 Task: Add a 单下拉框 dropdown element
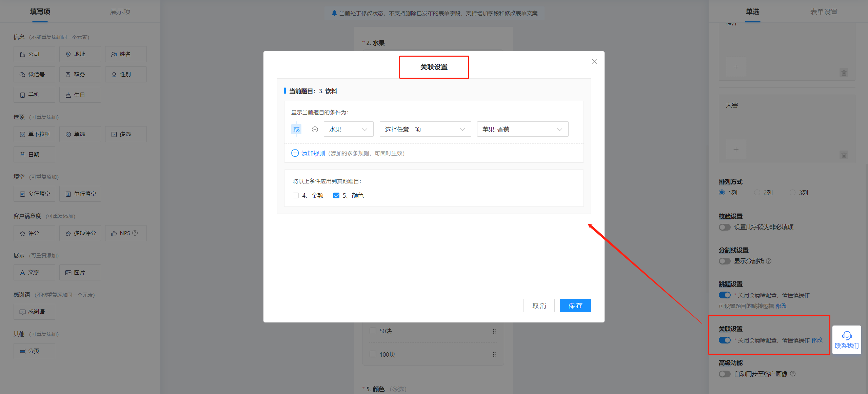34,134
